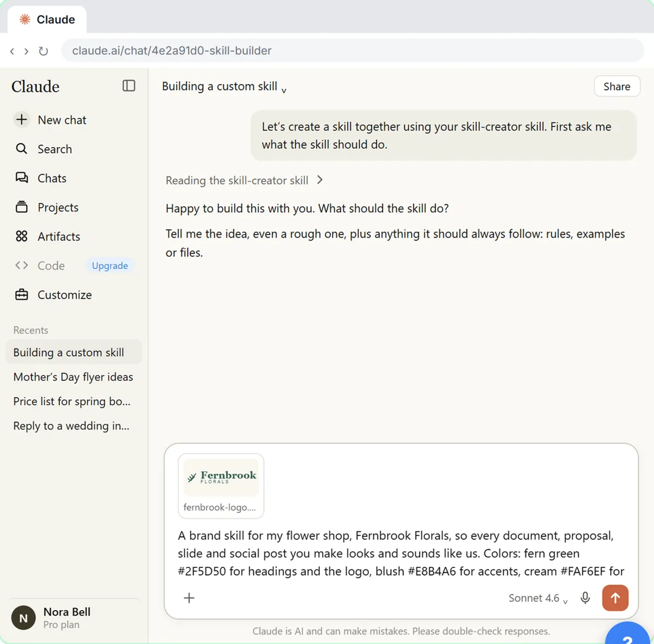Expand 'Reading the skill-creator skill' step

[244, 180]
